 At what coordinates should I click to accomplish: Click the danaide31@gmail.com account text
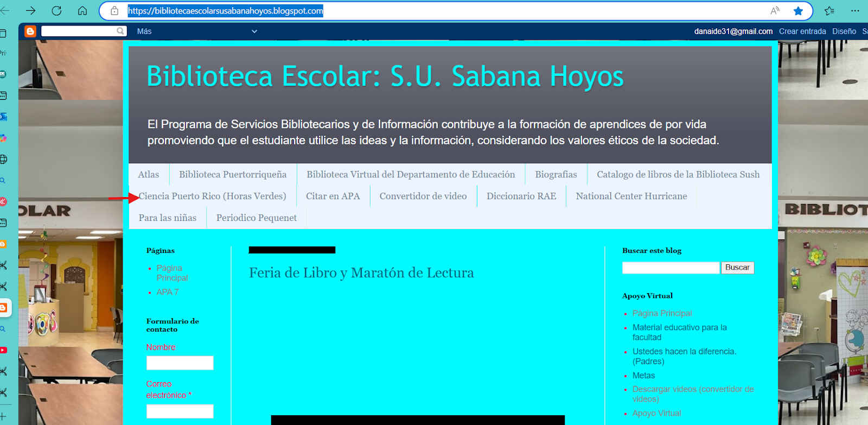coord(733,31)
